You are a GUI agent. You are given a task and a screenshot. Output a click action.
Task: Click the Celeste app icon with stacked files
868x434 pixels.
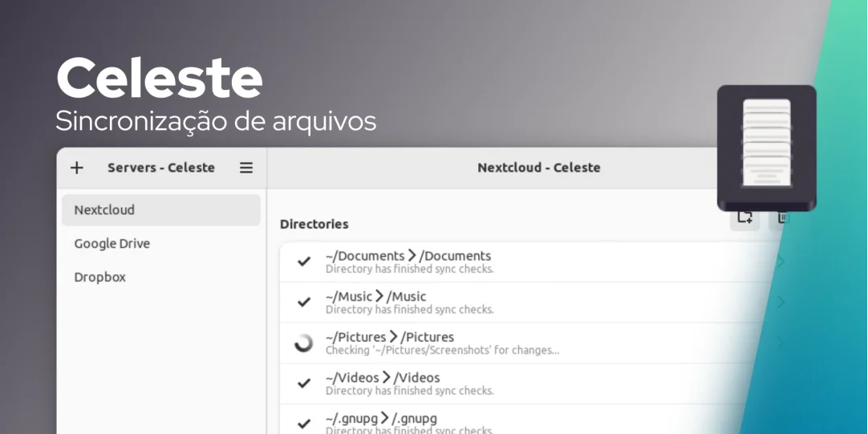[767, 148]
